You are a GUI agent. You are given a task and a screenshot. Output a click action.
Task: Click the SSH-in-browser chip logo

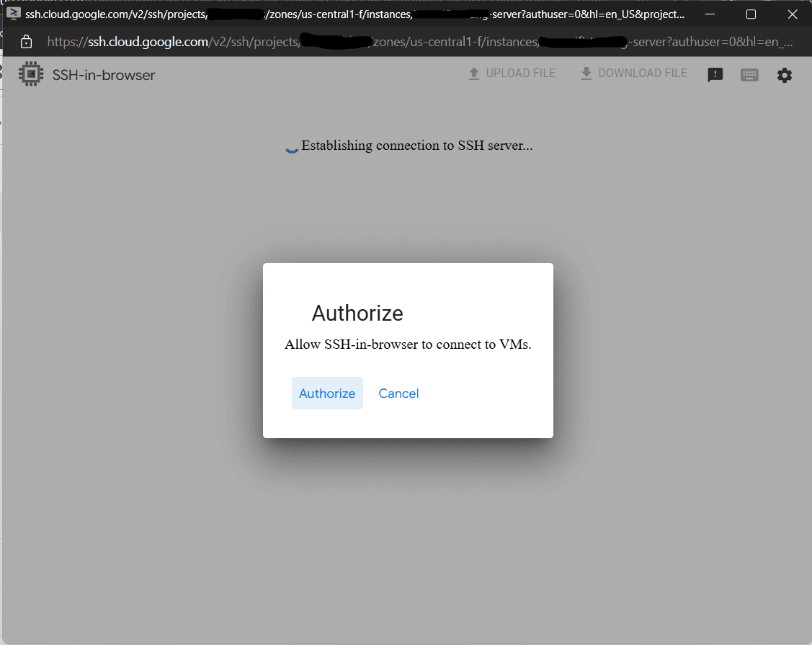click(30, 74)
